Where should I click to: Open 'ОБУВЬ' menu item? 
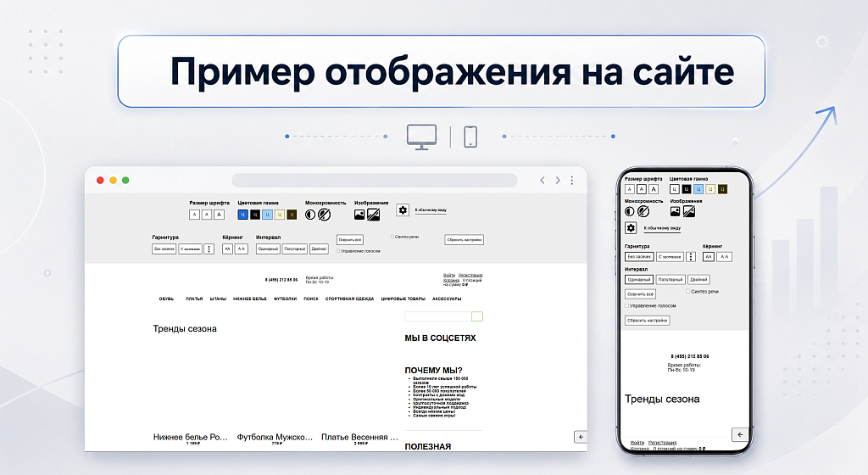coord(166,299)
